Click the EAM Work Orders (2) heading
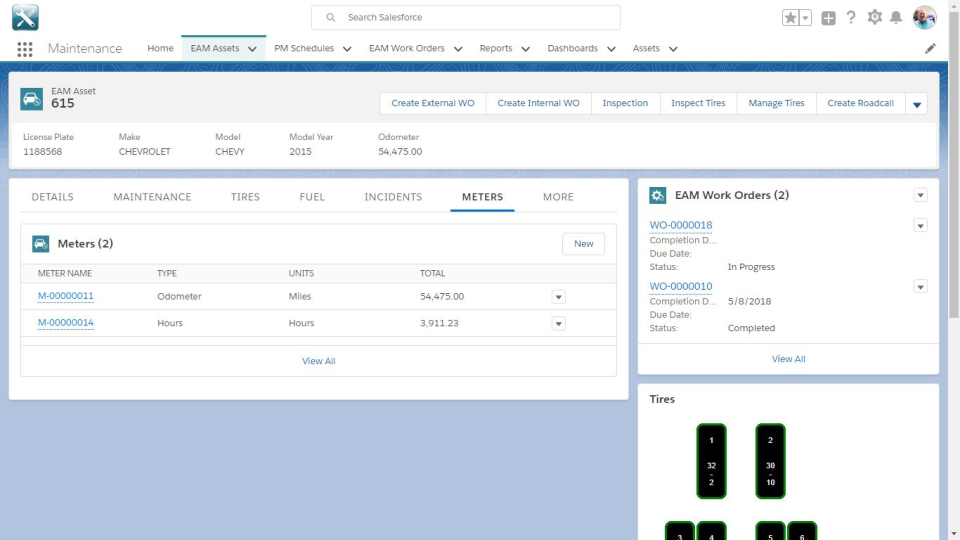Screen dimensions: 960x540 coord(732,195)
